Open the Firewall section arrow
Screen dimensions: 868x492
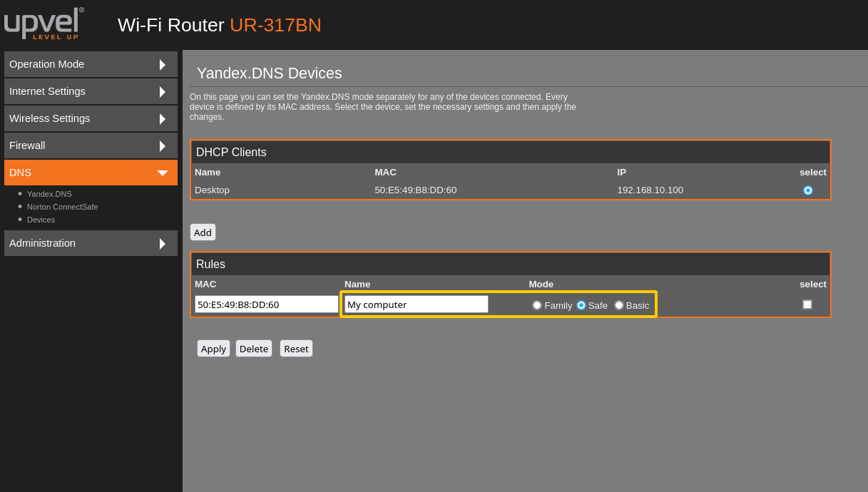[163, 146]
